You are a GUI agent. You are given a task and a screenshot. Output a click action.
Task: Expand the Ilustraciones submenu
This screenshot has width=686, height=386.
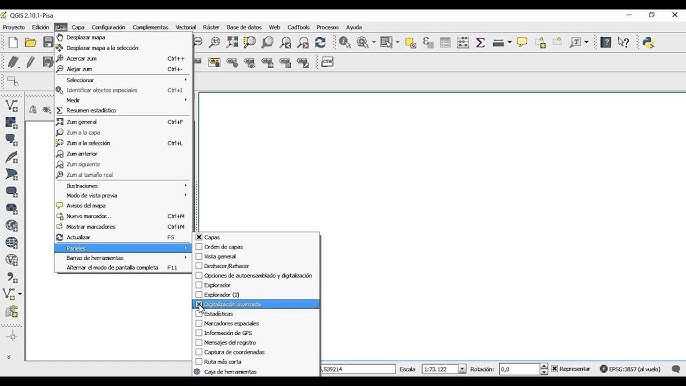[123, 186]
